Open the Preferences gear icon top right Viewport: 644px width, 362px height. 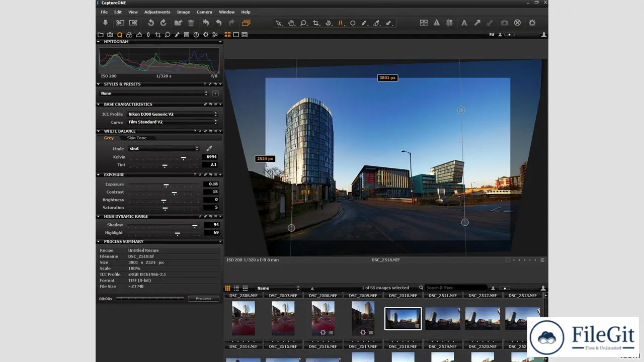click(532, 23)
